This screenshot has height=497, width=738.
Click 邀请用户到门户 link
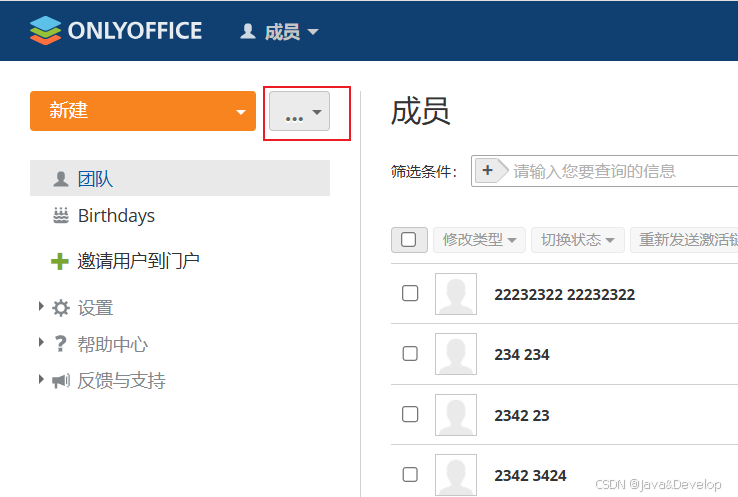point(138,261)
